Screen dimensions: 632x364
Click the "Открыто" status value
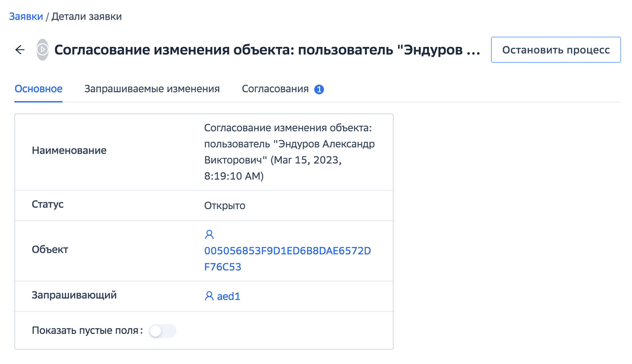pos(225,206)
